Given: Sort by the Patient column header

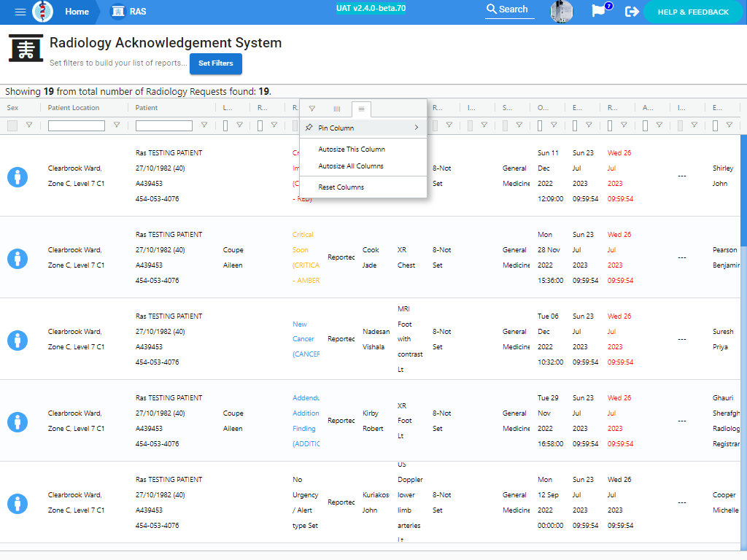Looking at the screenshot, I should 146,108.
